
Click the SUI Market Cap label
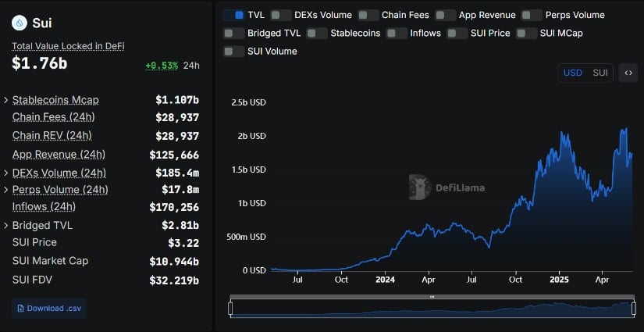click(50, 261)
